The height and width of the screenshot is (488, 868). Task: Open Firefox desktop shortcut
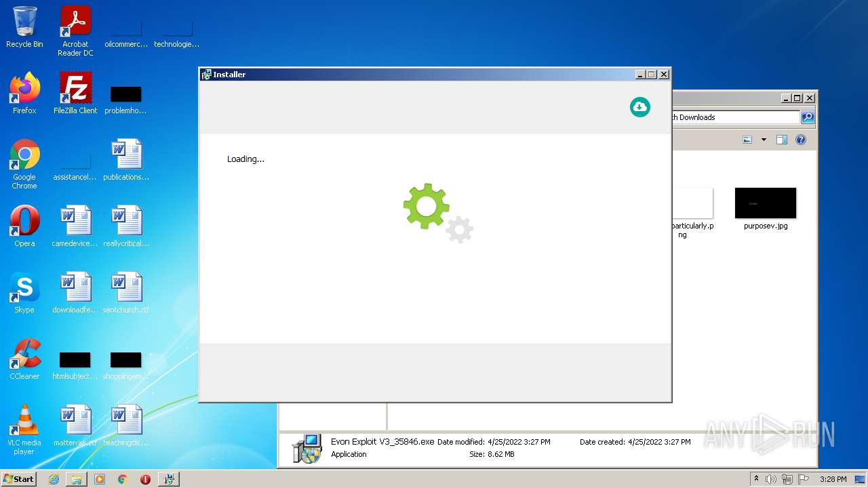coord(24,94)
